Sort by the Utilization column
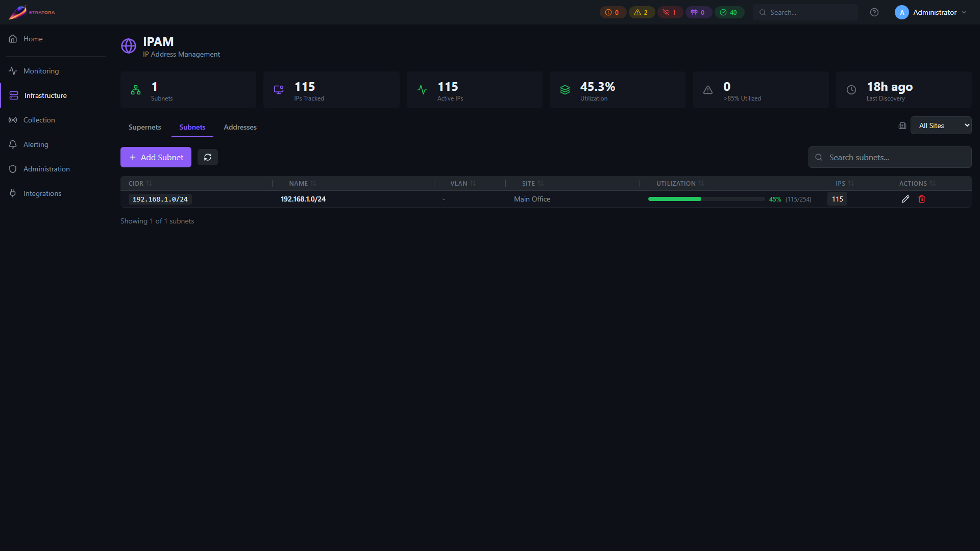 [x=680, y=183]
